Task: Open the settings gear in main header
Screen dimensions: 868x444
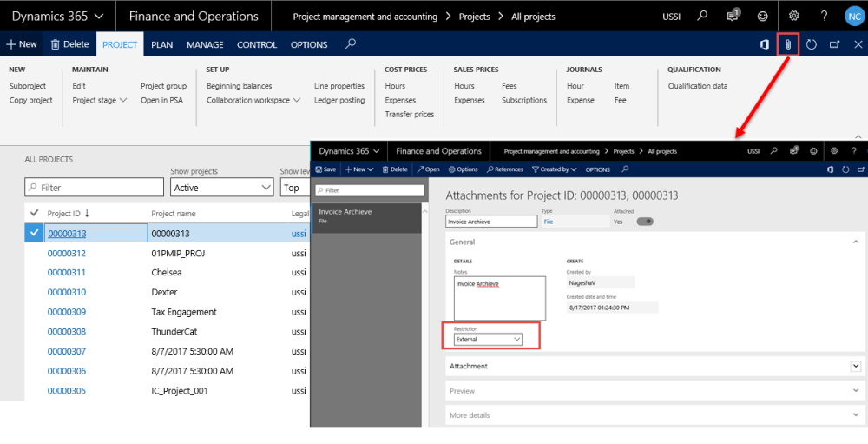Action: [794, 17]
